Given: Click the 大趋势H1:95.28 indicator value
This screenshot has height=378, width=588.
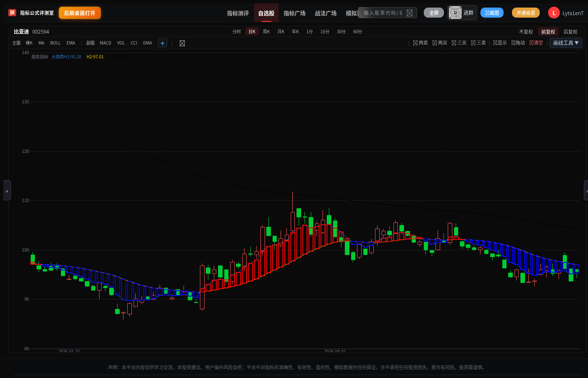Looking at the screenshot, I should (66, 57).
